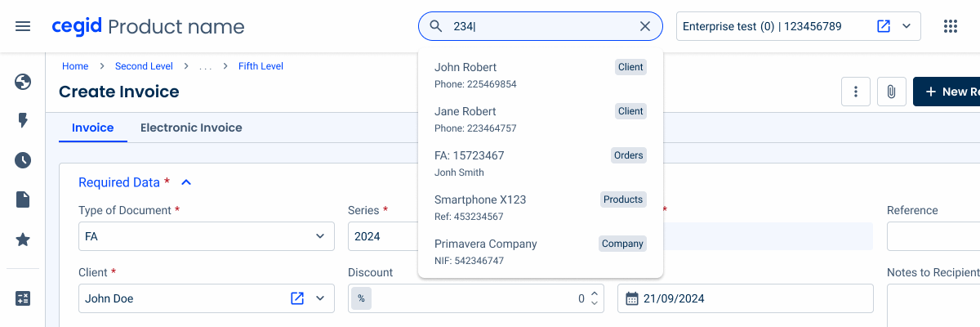980x327 pixels.
Task: Increase the discount value stepper
Action: [595, 293]
